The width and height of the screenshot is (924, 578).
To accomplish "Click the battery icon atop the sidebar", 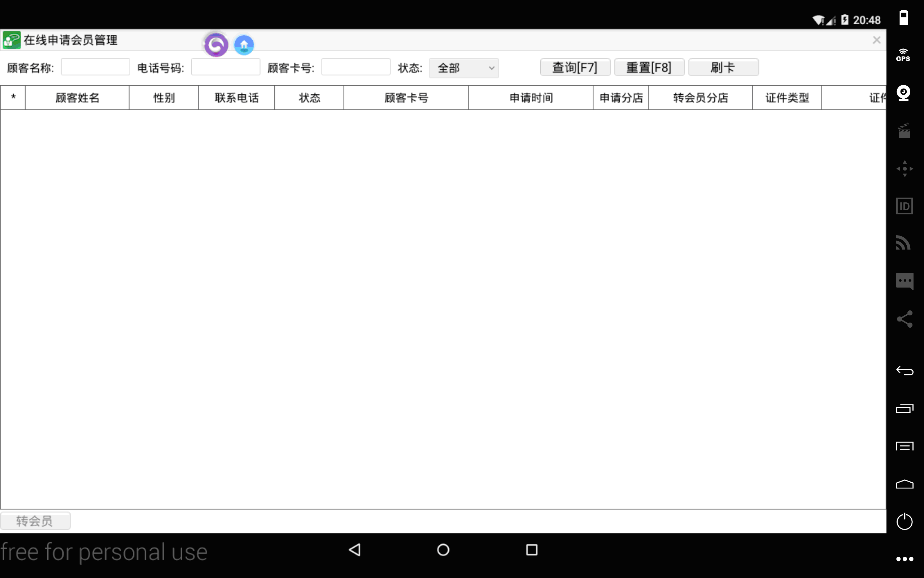I will (903, 18).
